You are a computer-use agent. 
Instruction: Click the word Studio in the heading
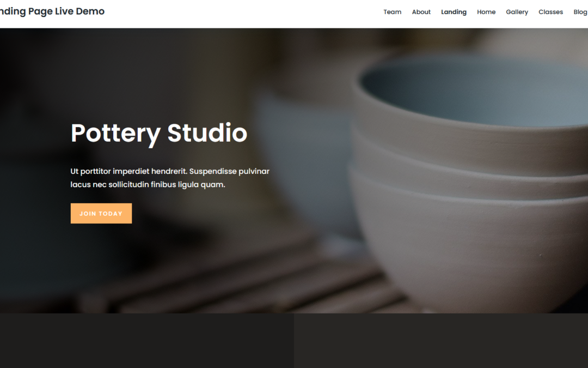tap(207, 132)
